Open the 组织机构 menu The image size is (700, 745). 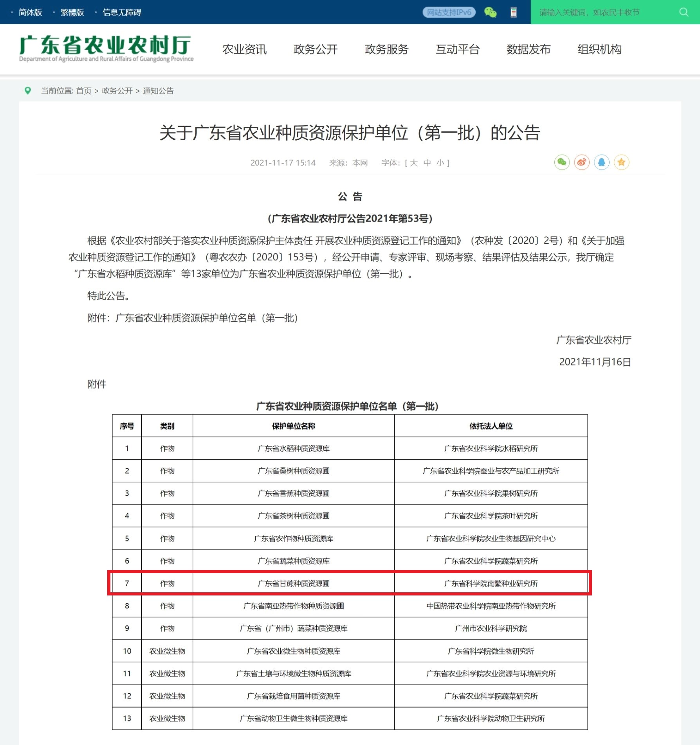click(599, 49)
